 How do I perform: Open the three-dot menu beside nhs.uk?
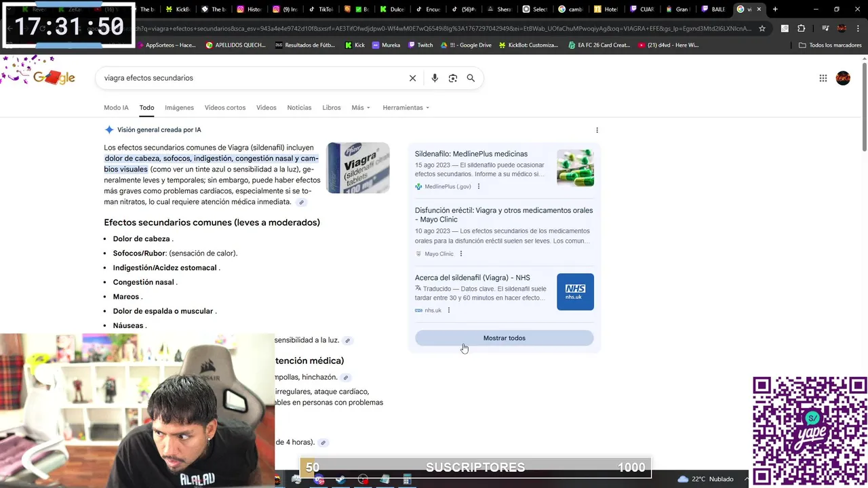pyautogui.click(x=448, y=310)
